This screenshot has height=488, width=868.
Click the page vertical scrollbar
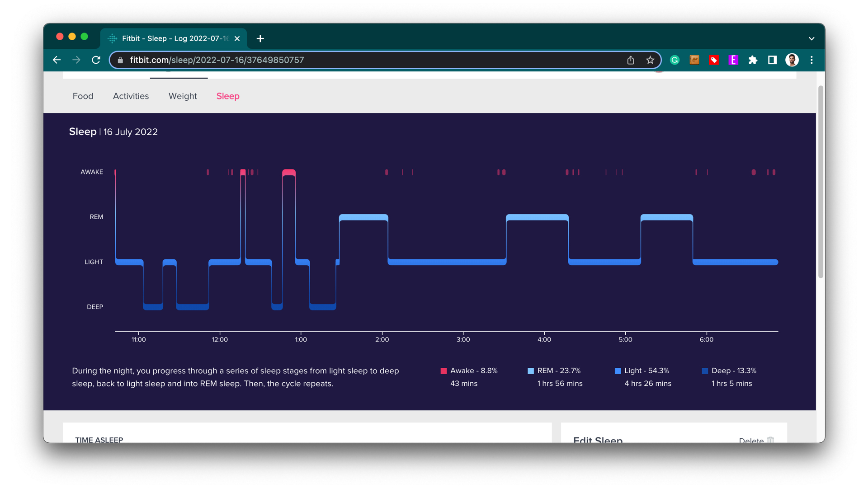(821, 182)
